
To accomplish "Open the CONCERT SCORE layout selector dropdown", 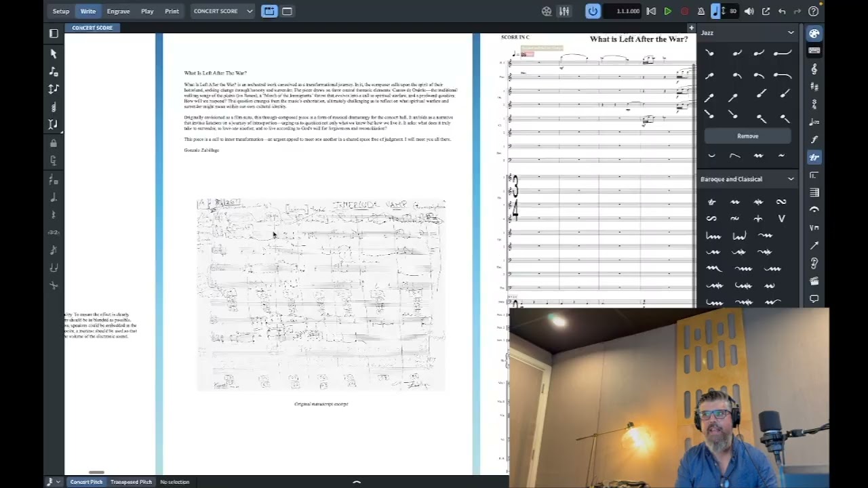I will [x=223, y=11].
